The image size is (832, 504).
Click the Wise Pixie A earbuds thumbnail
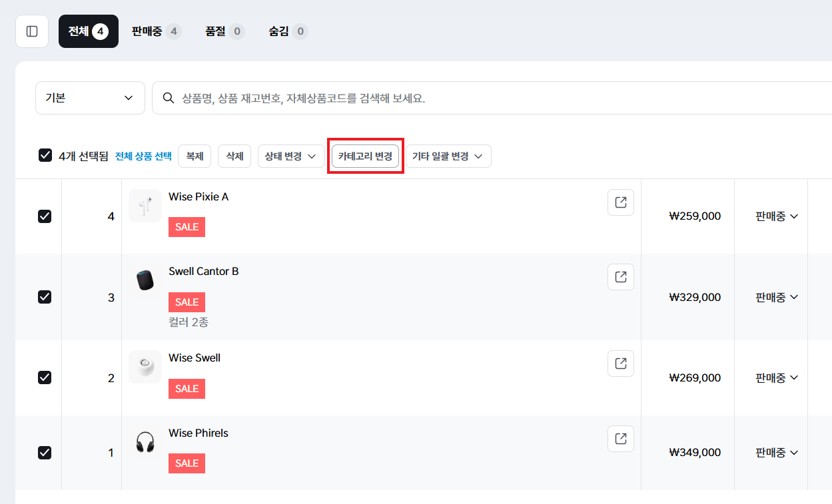click(145, 206)
